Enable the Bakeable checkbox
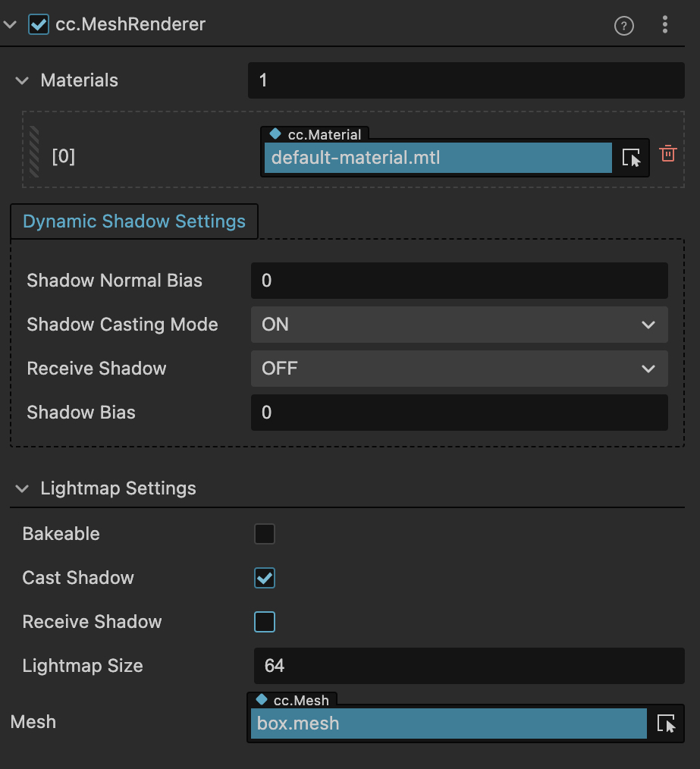The width and height of the screenshot is (700, 769). 265,534
